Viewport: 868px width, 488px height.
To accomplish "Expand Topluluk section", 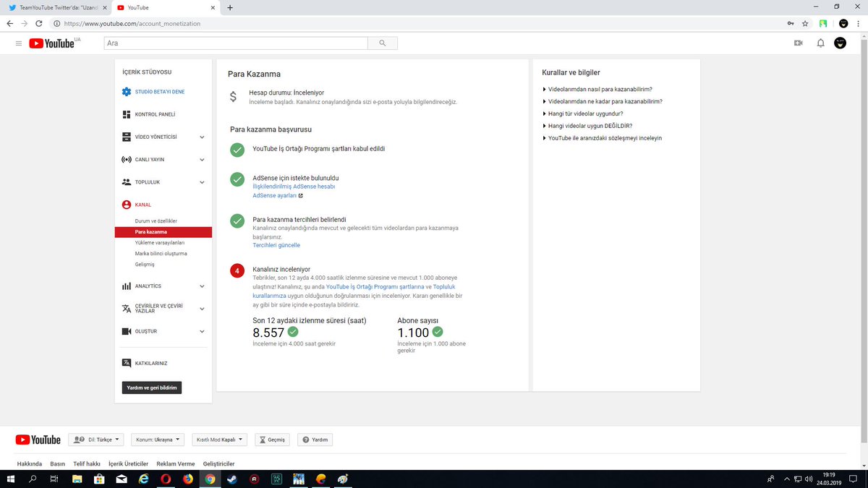I will coord(202,182).
